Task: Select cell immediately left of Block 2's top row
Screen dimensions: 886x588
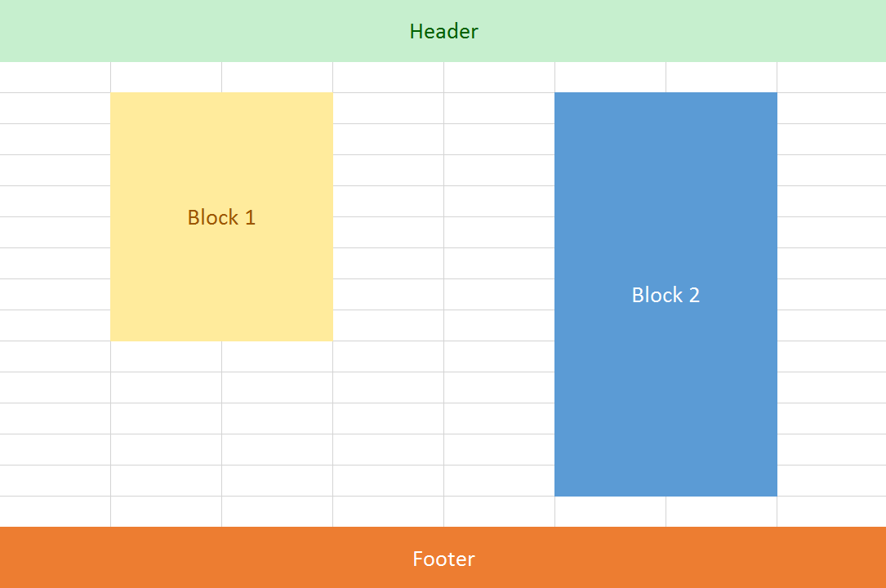Action: click(499, 108)
